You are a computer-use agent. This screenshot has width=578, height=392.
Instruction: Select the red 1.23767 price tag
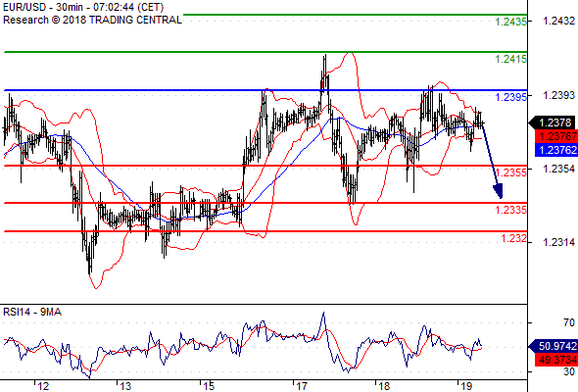pos(556,136)
